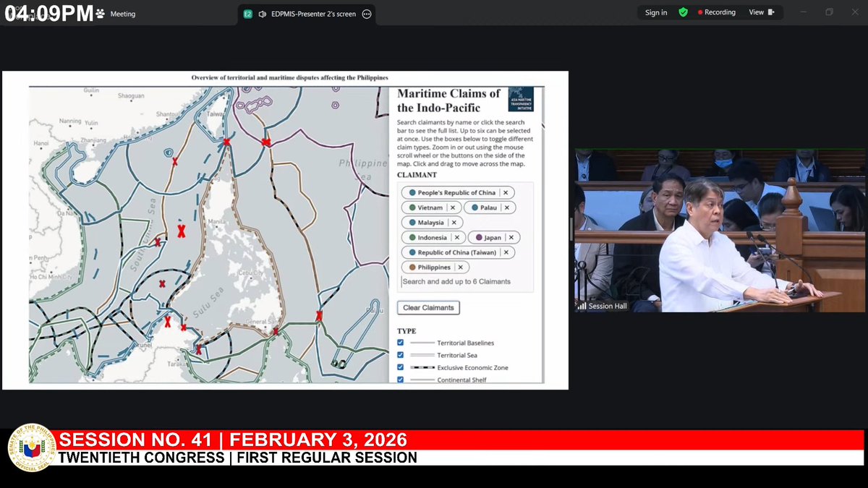Select the Session Hall video tile
Image resolution: width=868 pixels, height=488 pixels.
(x=720, y=231)
